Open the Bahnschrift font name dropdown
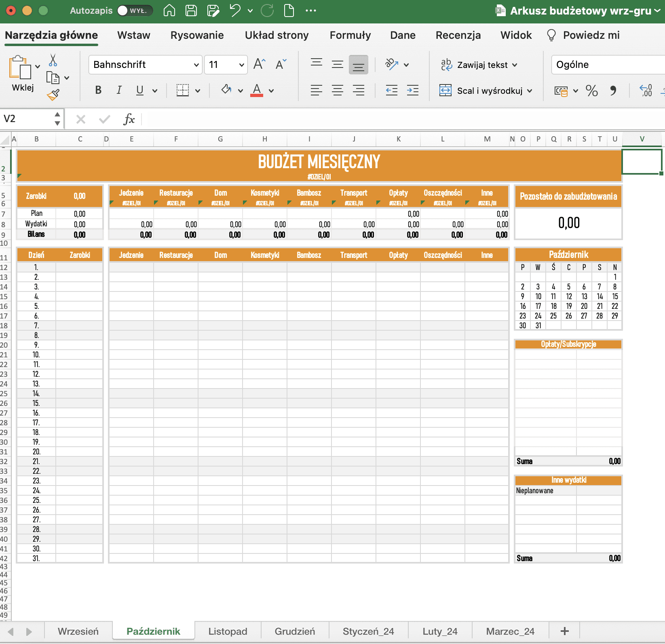 [x=196, y=65]
